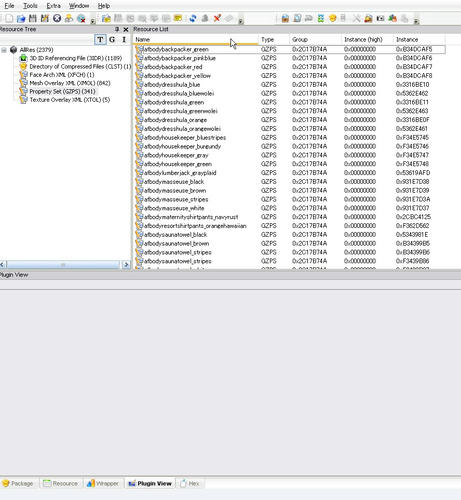Screen dimensions: 461x500
Task: Click the Resource Tree horizontal scrollbar
Action: point(63,265)
